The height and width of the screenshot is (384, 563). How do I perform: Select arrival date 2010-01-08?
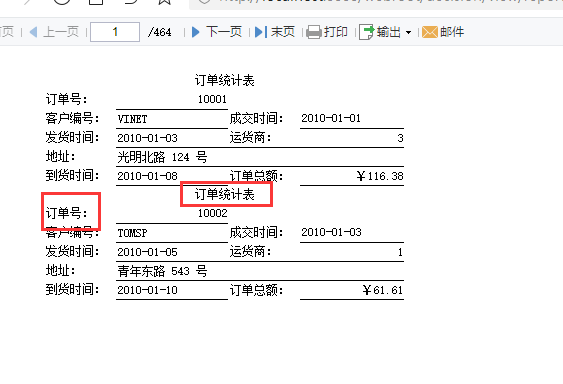coord(147,176)
